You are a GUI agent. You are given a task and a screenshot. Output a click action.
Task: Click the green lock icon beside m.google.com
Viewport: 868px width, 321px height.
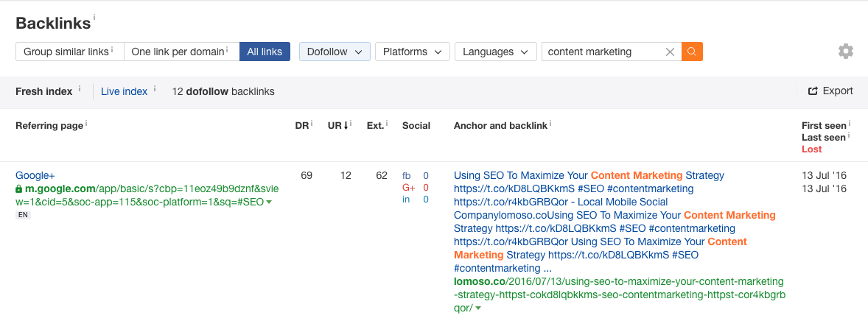click(19, 189)
